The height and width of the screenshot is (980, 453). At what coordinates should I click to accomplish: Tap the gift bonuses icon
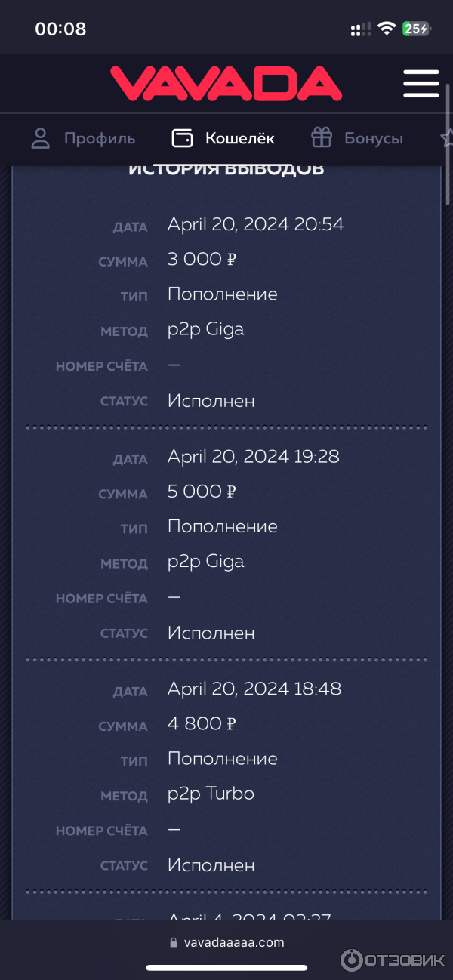[x=322, y=138]
